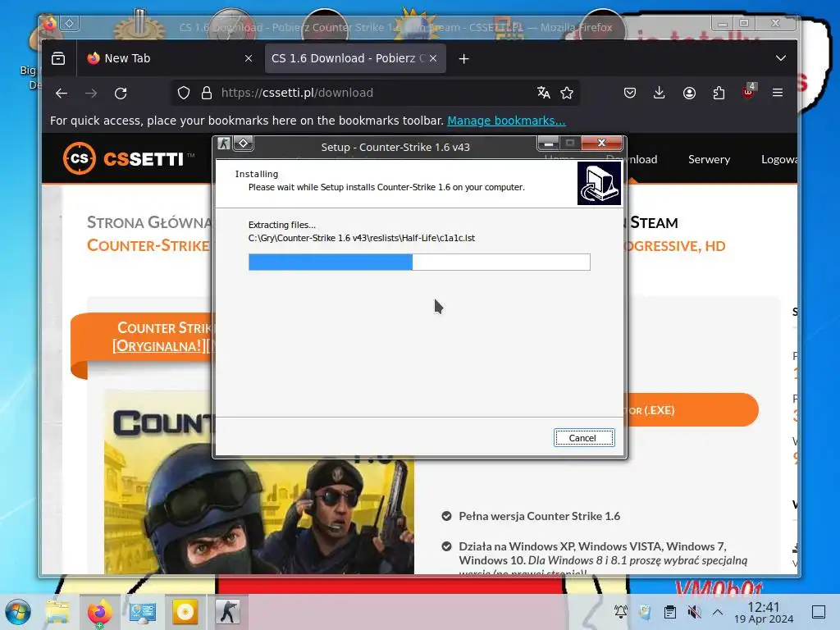The image size is (840, 630).
Task: Click the CSSETTI logo
Action: coord(129,158)
